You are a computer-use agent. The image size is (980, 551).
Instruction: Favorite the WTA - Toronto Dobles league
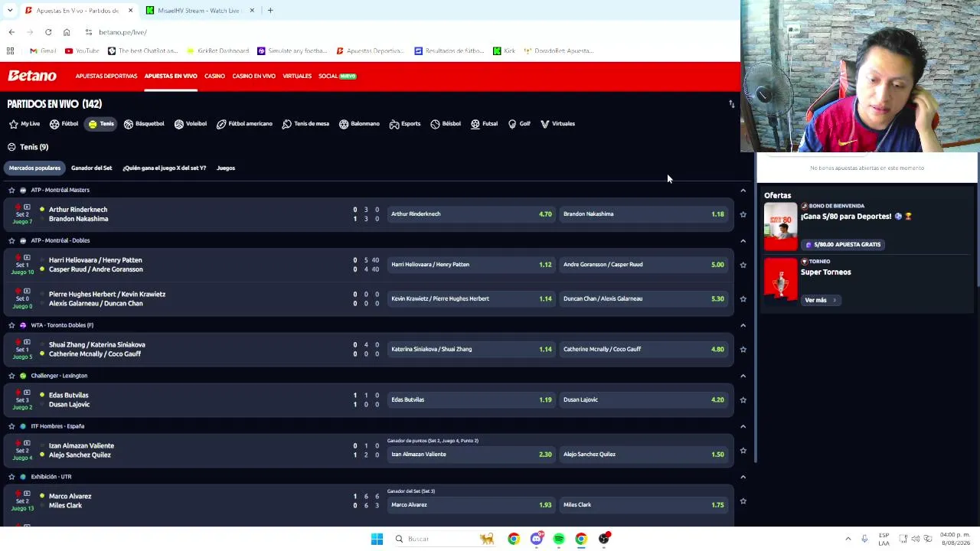[x=11, y=325]
